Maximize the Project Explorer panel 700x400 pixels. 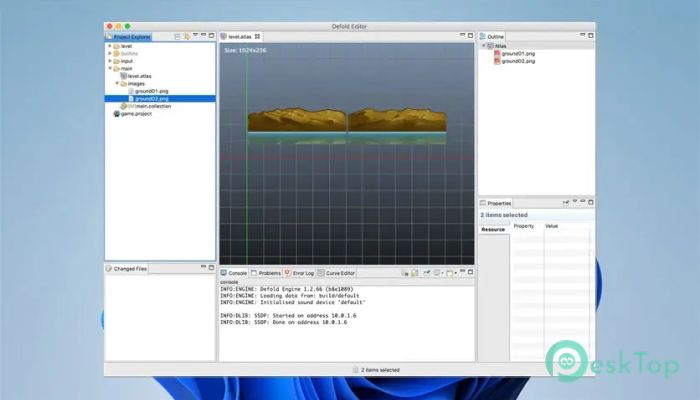[x=212, y=35]
